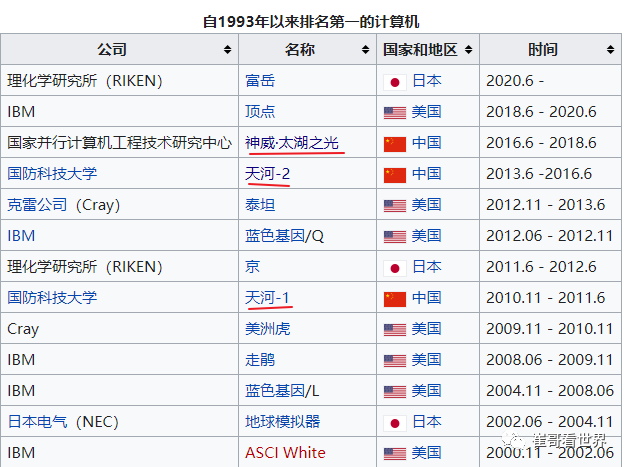The image size is (626, 467).
Task: Click China flag in 神威·太湖之光 row
Action: pyautogui.click(x=395, y=144)
